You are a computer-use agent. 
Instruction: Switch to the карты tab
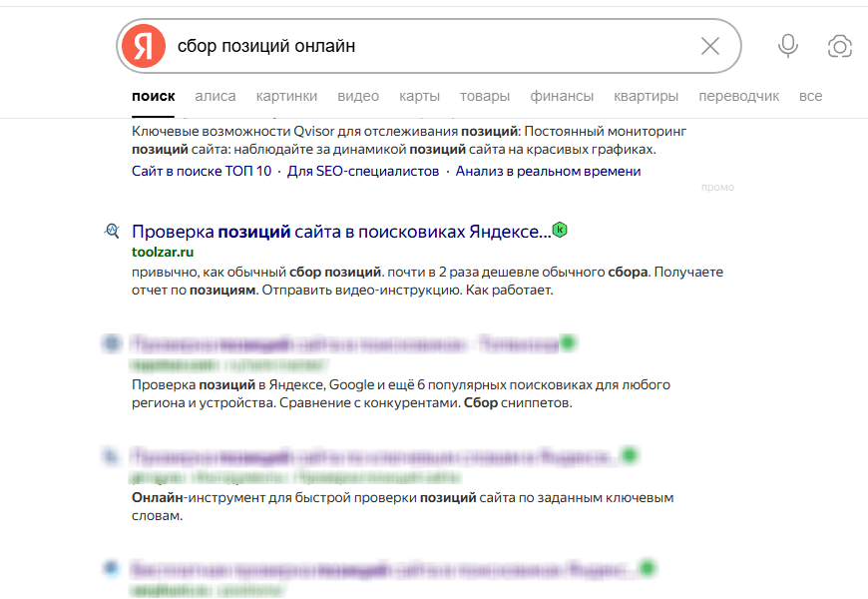[x=419, y=95]
